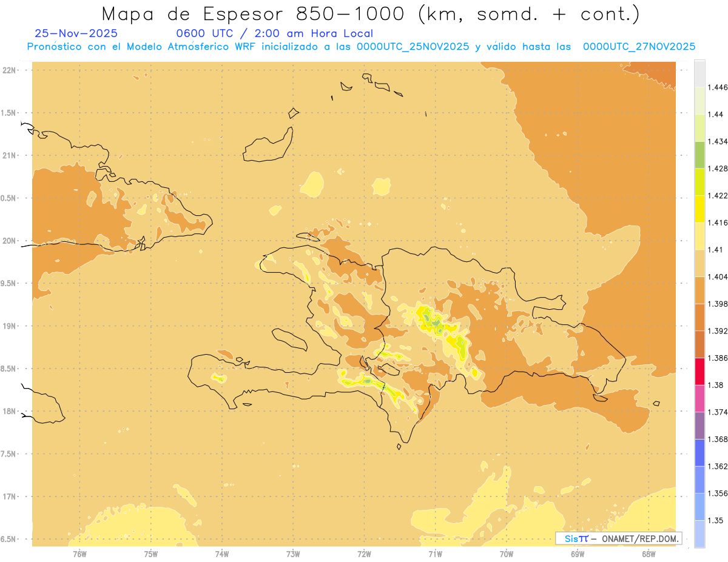This screenshot has height=562, width=728.
Task: Pick the pink colorbar swatch between 1.374 and 1.38
Action: pyautogui.click(x=699, y=399)
